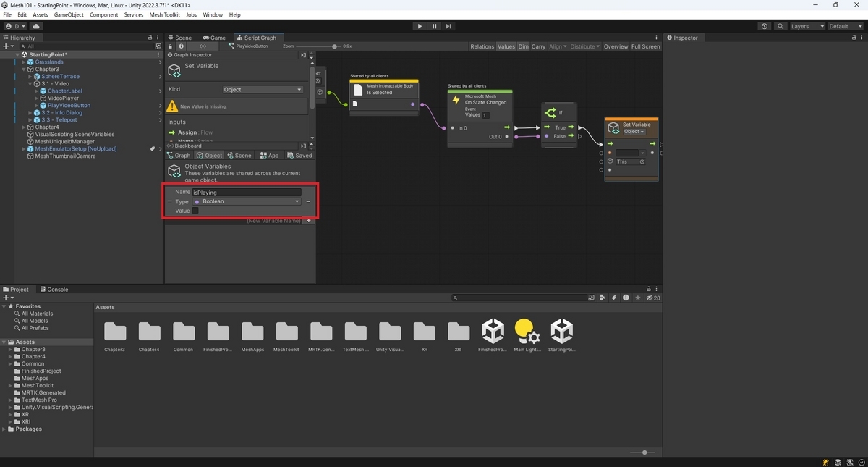Toggle the Carry option
The image size is (868, 467).
point(538,46)
